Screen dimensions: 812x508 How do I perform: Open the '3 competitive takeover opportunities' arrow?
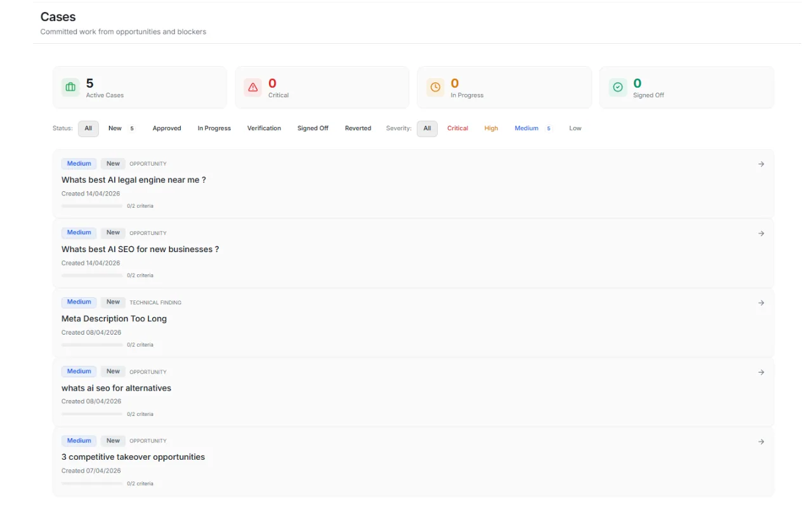pos(761,441)
